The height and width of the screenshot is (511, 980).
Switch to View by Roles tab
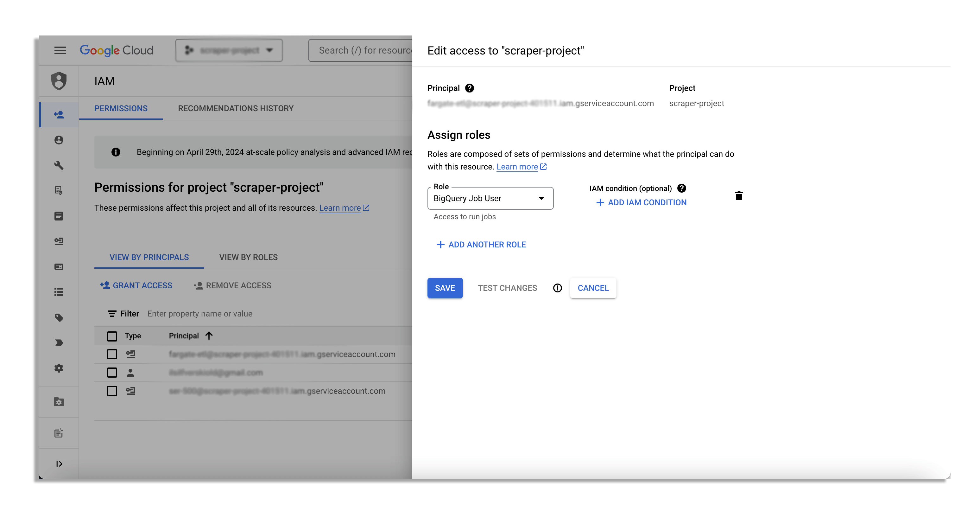pos(248,257)
